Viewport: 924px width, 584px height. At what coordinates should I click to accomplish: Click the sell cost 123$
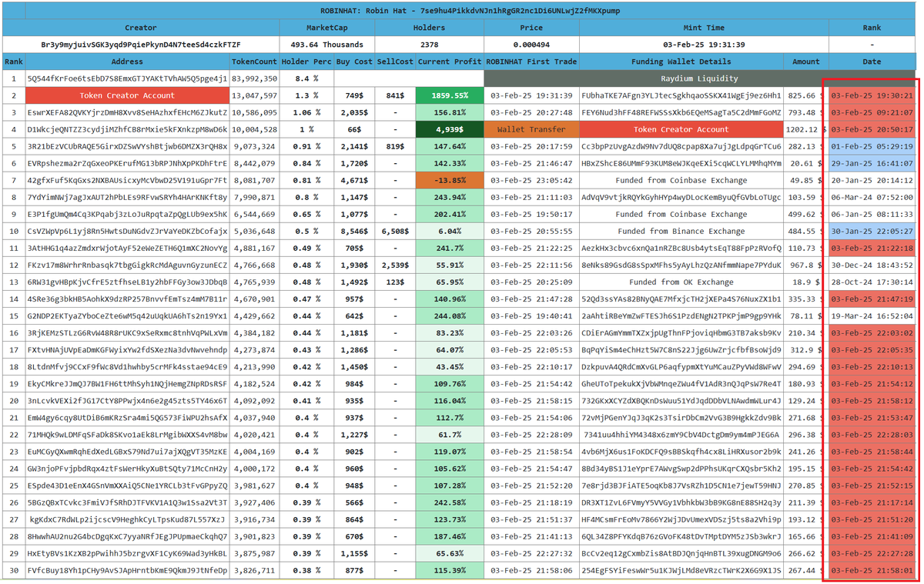pos(395,282)
